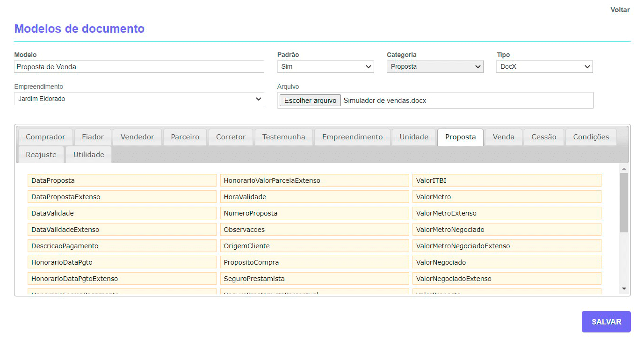Click the Voltar link
This screenshot has width=644, height=346.
(x=620, y=9)
